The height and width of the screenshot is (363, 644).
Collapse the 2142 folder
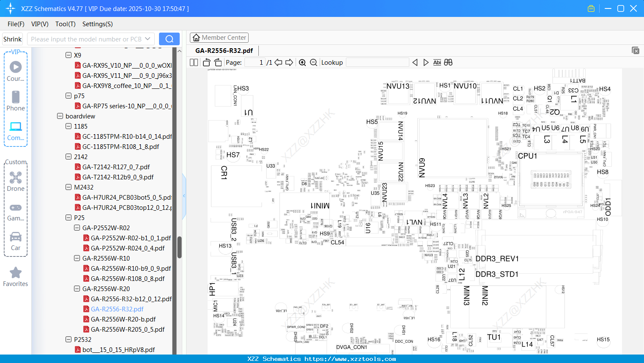click(69, 157)
